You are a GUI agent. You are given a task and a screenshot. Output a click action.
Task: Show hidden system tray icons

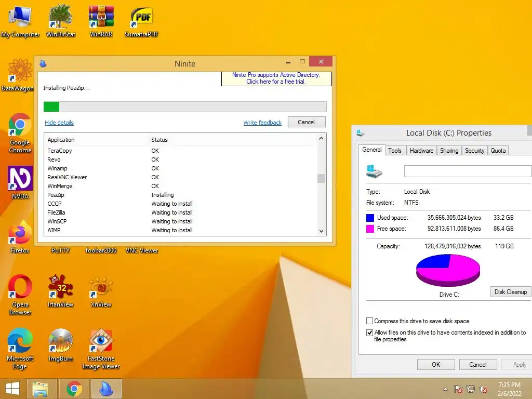pos(445,389)
